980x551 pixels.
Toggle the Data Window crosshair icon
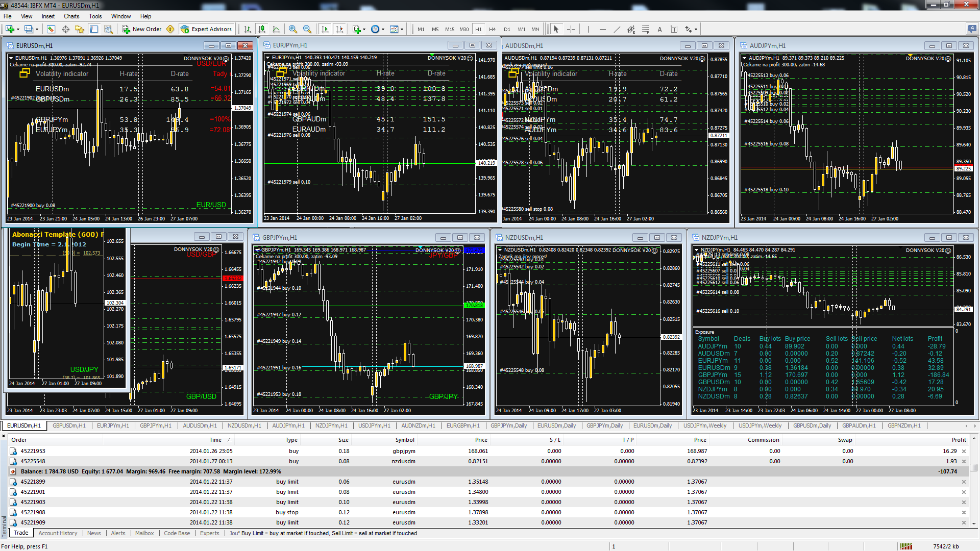(65, 29)
